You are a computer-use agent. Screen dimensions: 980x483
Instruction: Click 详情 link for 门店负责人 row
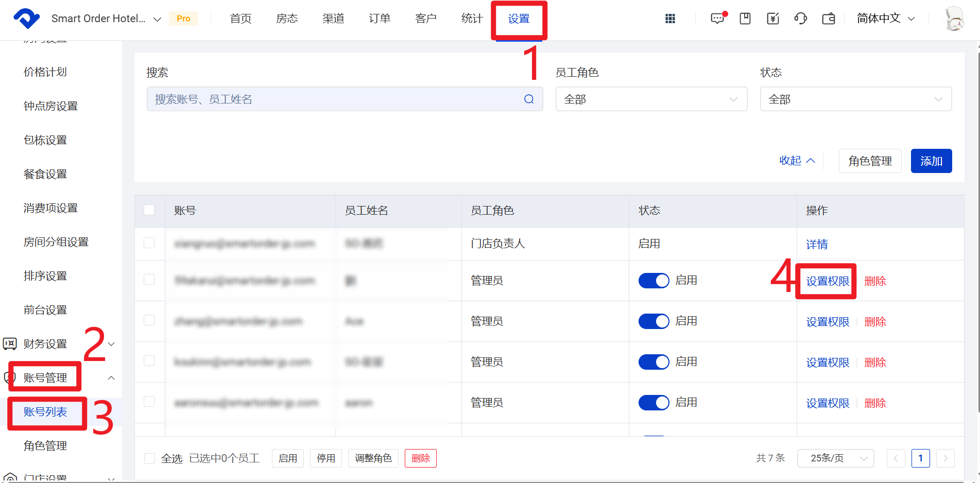pos(817,244)
